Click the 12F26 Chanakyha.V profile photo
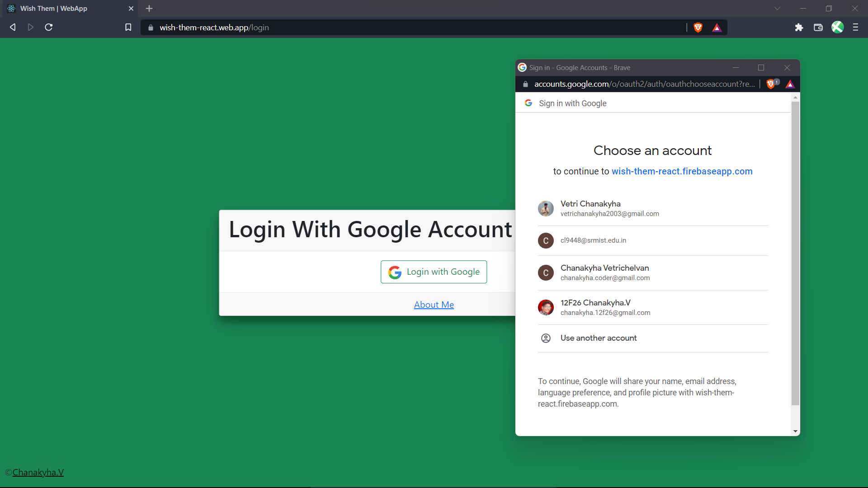 coord(546,307)
